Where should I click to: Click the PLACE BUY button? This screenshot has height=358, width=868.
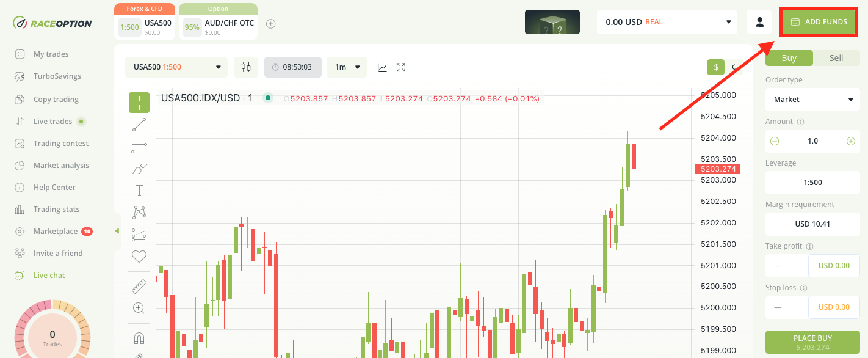(x=812, y=342)
